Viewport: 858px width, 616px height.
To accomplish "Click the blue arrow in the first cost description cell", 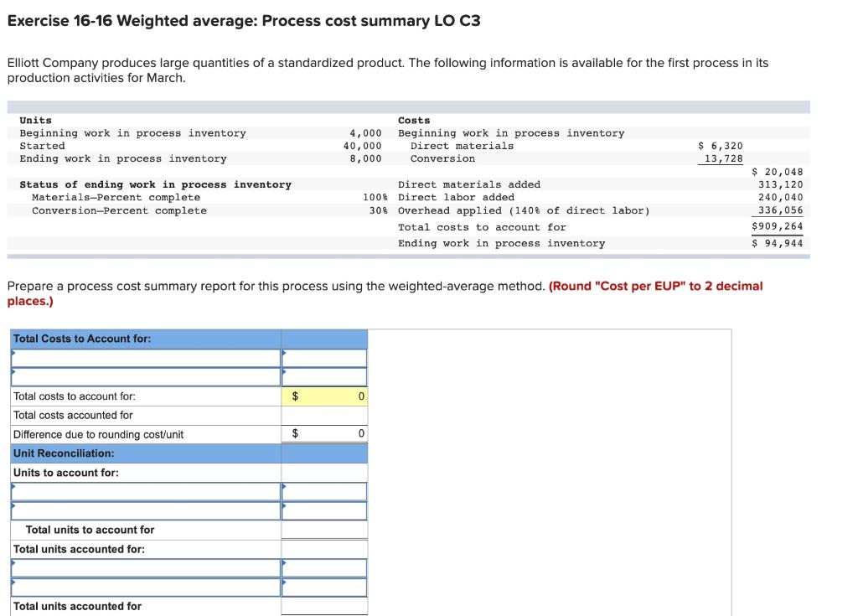I will click(15, 357).
